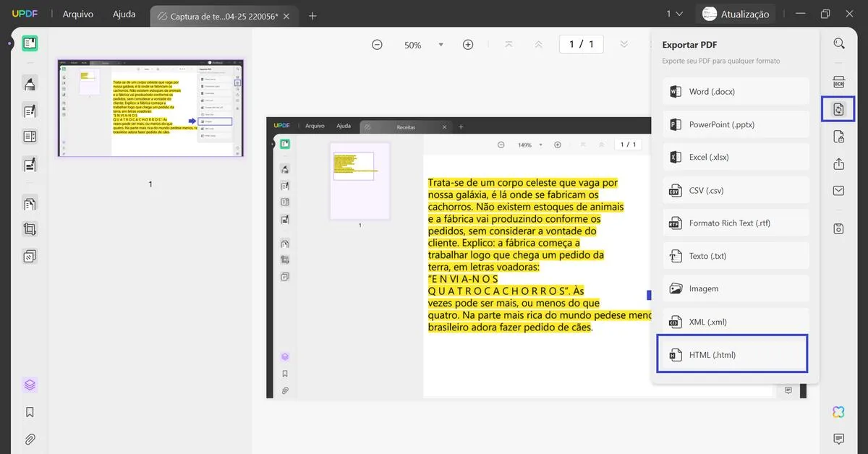The height and width of the screenshot is (454, 868).
Task: Select CSV (.csv) export option
Action: 735,189
